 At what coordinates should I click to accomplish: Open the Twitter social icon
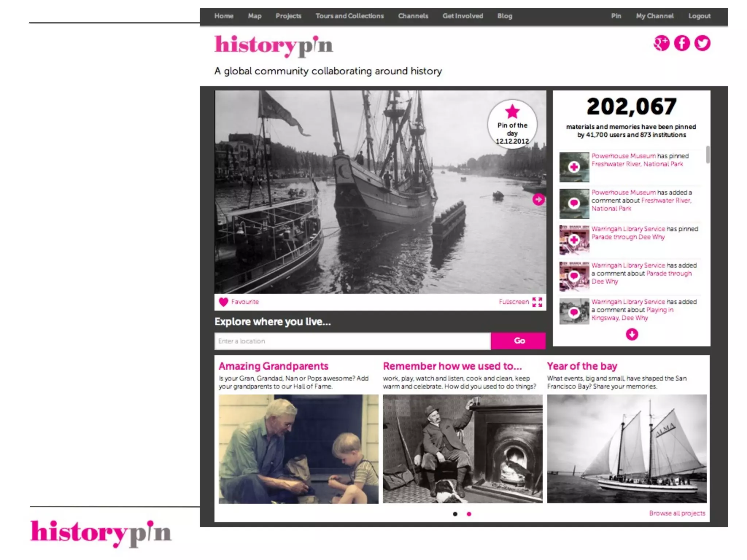(702, 43)
